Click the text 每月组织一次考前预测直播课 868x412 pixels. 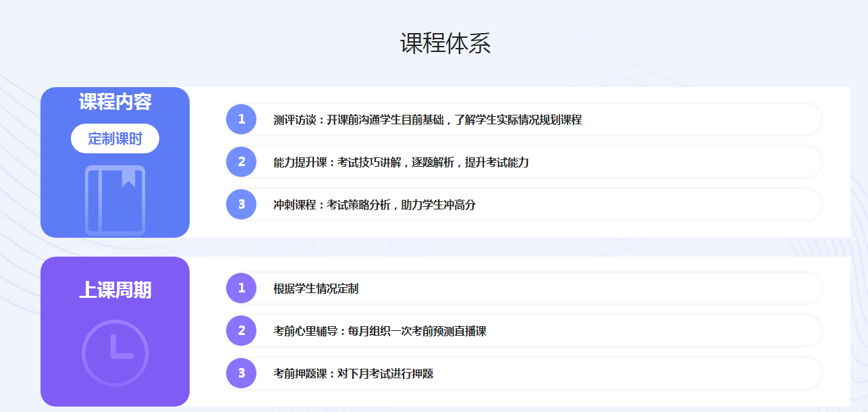[417, 332]
